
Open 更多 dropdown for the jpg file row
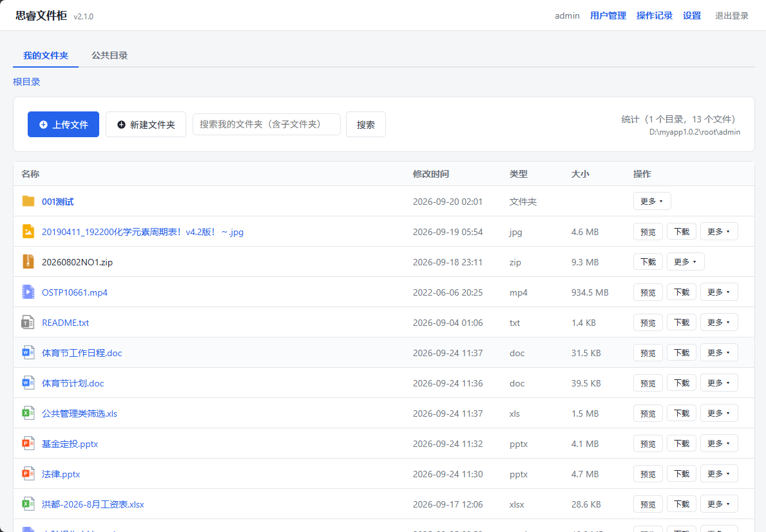[718, 232]
